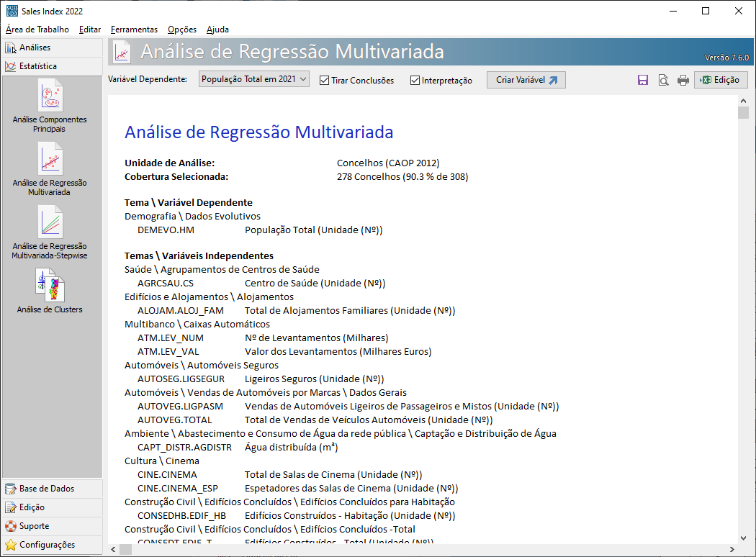756x557 pixels.
Task: Click the Excel Edição button
Action: point(721,80)
